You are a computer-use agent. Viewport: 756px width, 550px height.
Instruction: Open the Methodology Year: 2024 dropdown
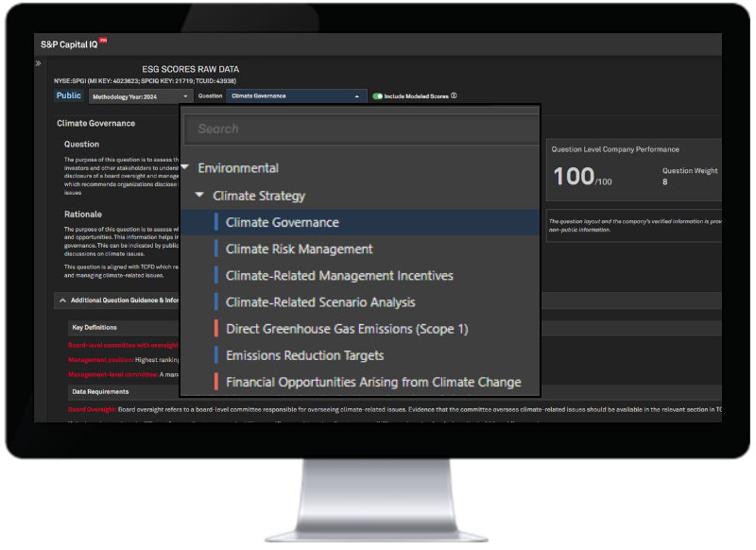point(140,96)
